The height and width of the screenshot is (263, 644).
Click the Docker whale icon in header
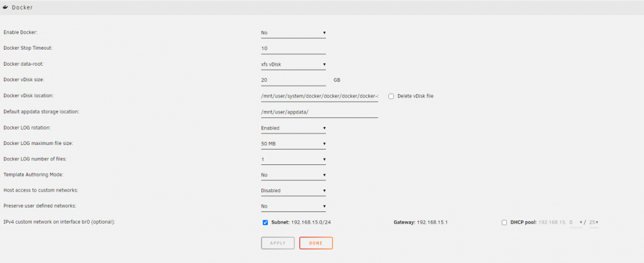[6, 7]
